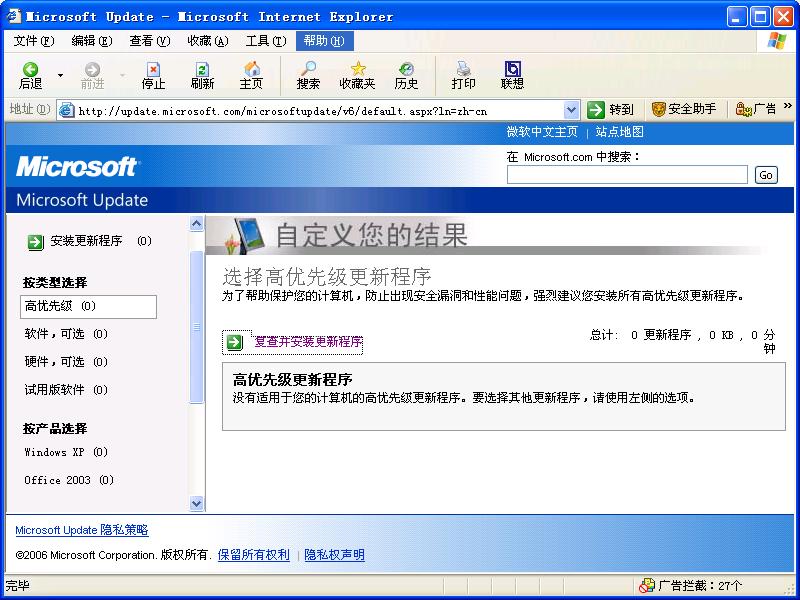The height and width of the screenshot is (600, 800).
Task: Click the Microsoft logo
Action: [77, 166]
